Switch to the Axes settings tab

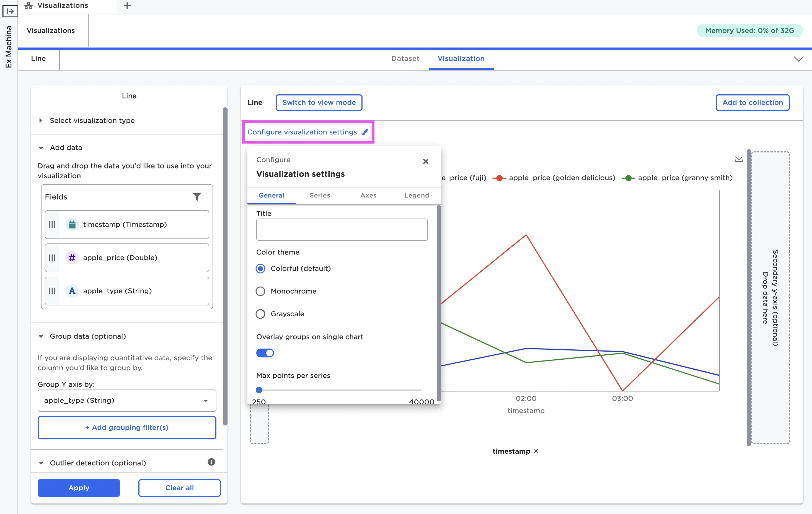click(368, 195)
